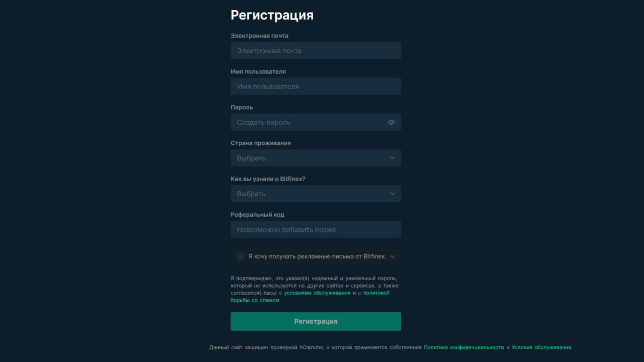
Task: Click the Как вы узнали о Bitfinex? label
Action: coord(268,179)
